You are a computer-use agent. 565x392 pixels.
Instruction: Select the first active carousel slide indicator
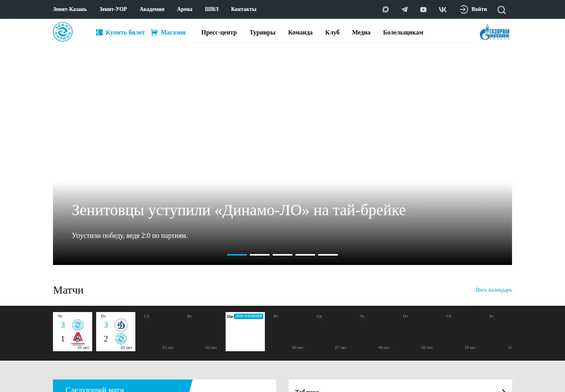[237, 255]
